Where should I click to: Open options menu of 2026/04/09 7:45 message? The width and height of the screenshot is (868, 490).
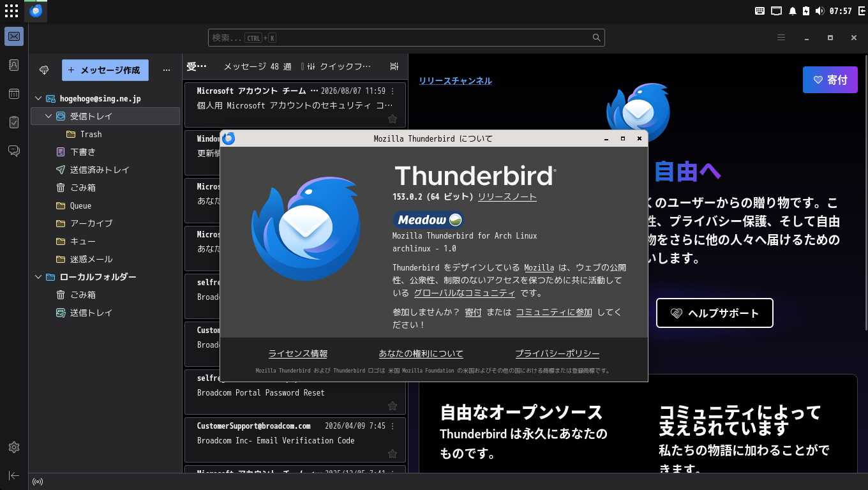pos(393,426)
